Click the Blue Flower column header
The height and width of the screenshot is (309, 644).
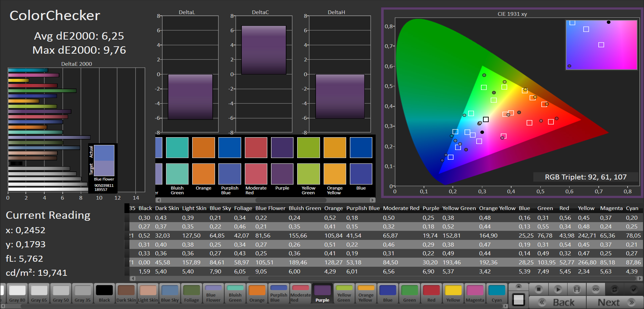coord(270,208)
